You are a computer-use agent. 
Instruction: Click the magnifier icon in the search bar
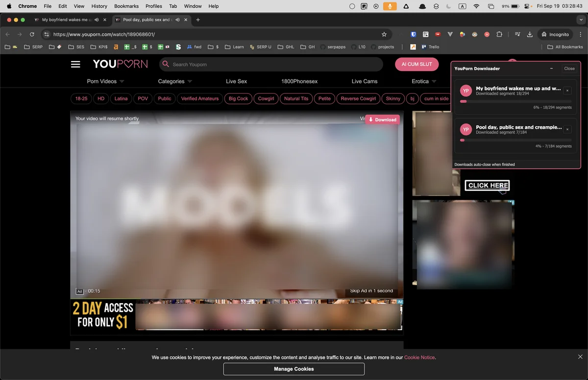pyautogui.click(x=165, y=64)
